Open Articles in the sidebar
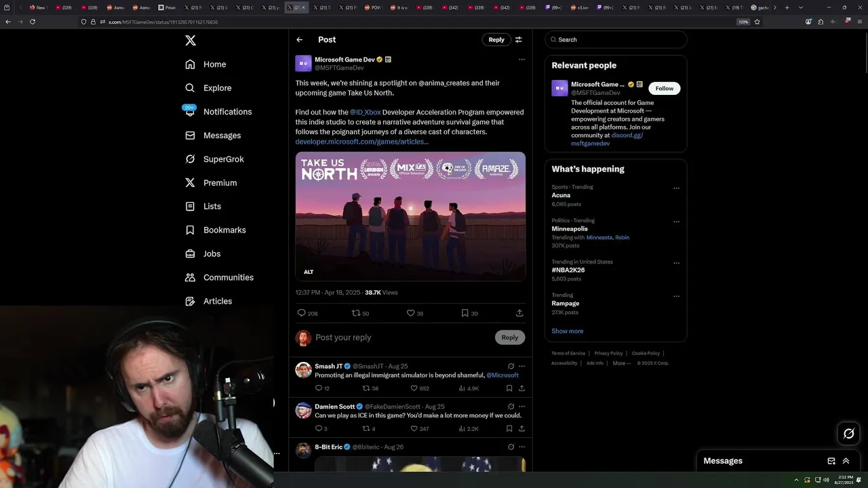Image resolution: width=868 pixels, height=488 pixels. 208,302
